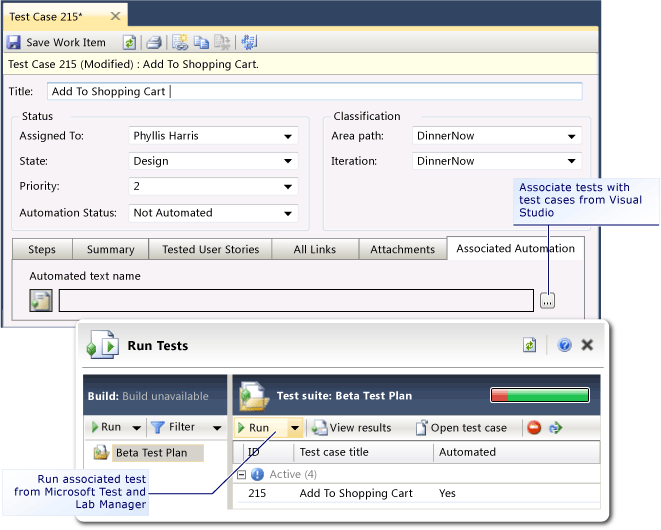Select the Associated Automation tab
The image size is (661, 530).
[516, 248]
